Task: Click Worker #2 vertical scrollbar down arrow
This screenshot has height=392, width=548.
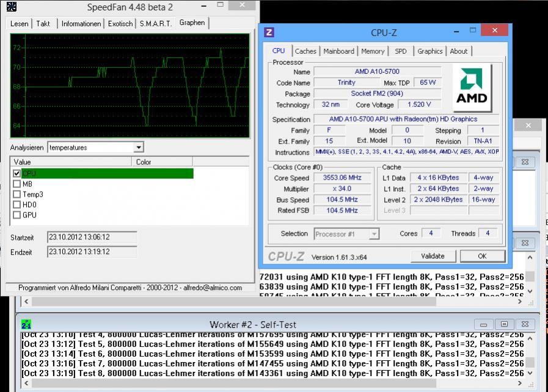Action: (530, 373)
